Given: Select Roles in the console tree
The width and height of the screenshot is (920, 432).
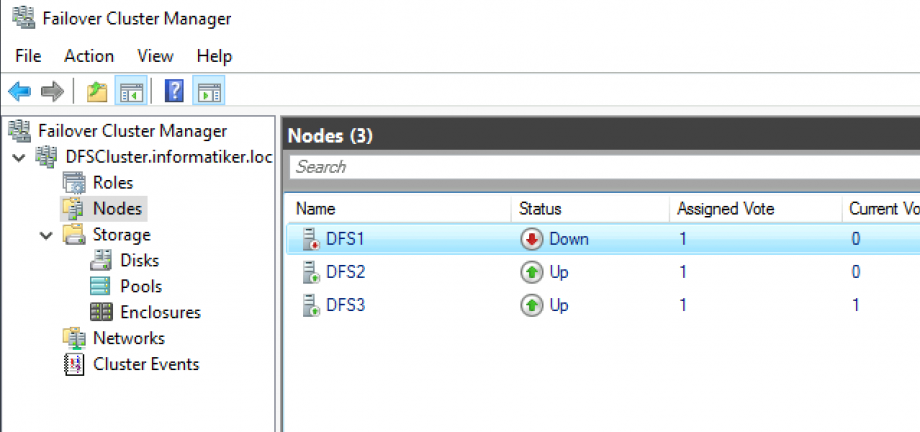Looking at the screenshot, I should click(112, 183).
